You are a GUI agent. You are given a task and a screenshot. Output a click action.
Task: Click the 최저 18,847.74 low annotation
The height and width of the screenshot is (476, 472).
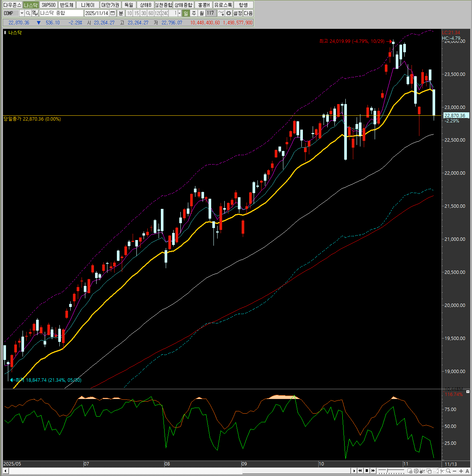[x=48, y=380]
